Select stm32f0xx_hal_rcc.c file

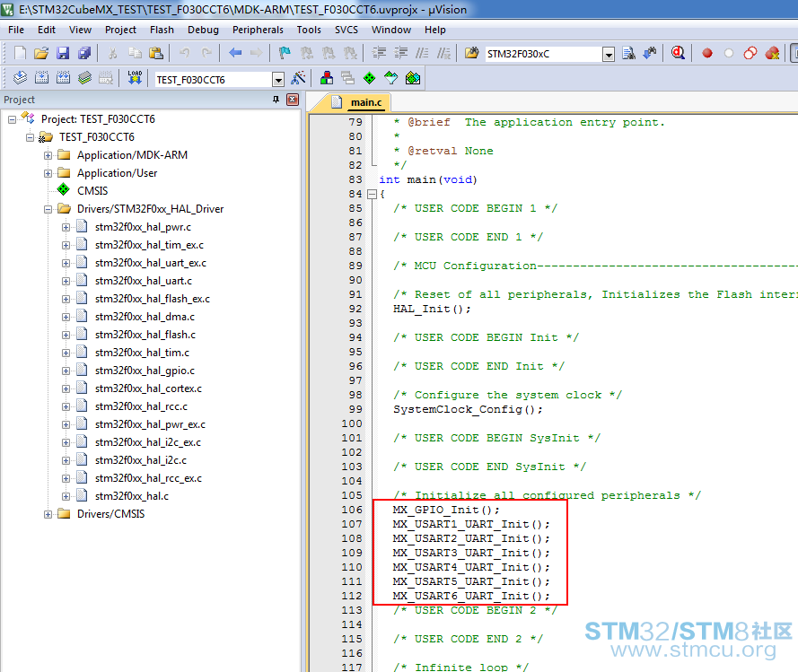pyautogui.click(x=141, y=406)
